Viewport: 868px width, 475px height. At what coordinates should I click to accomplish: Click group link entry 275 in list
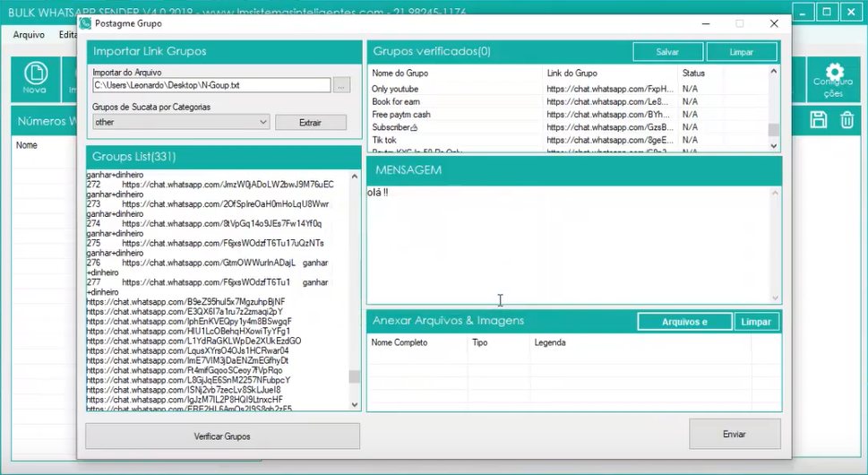point(205,243)
